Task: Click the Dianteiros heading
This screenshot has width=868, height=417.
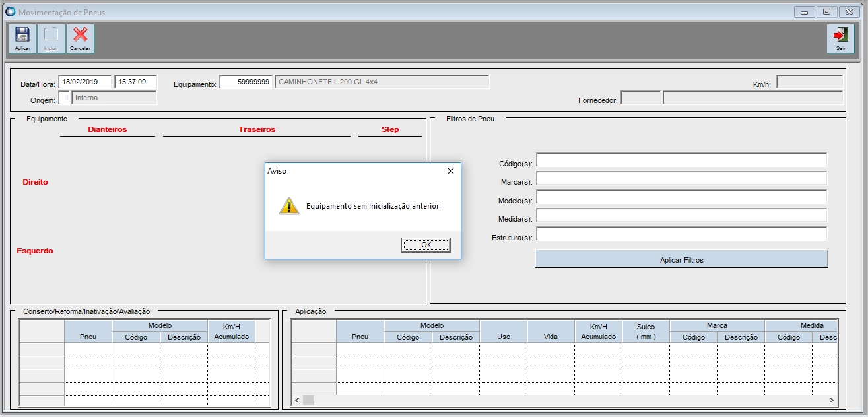Action: [x=108, y=129]
